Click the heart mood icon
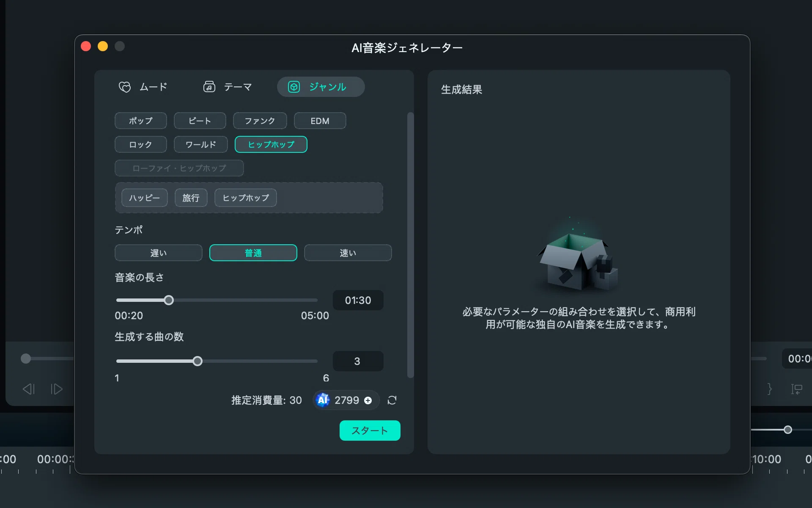This screenshot has width=812, height=508. point(125,87)
